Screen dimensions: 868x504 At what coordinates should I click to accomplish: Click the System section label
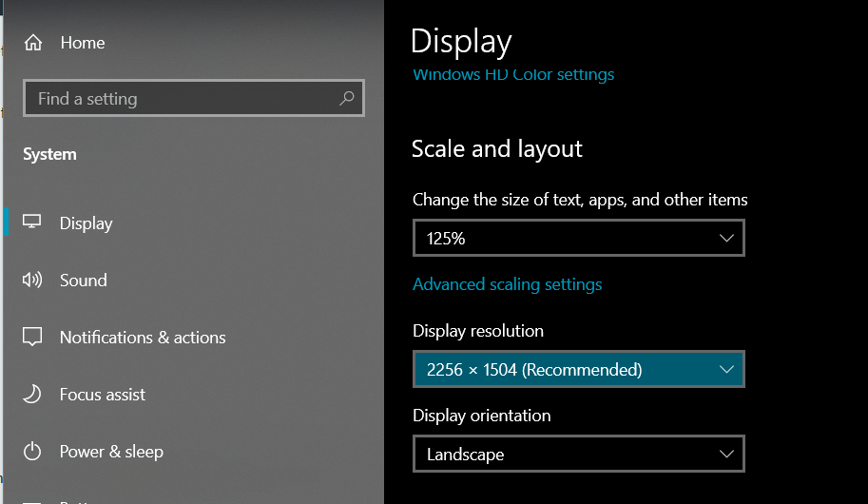point(49,154)
